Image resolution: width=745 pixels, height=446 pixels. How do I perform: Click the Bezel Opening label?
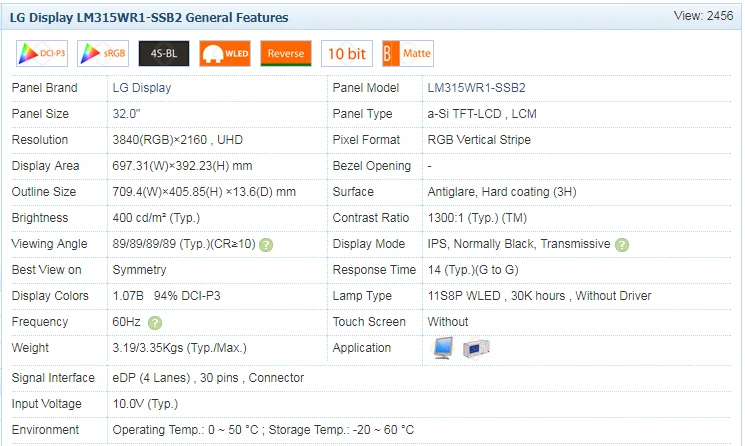(372, 166)
